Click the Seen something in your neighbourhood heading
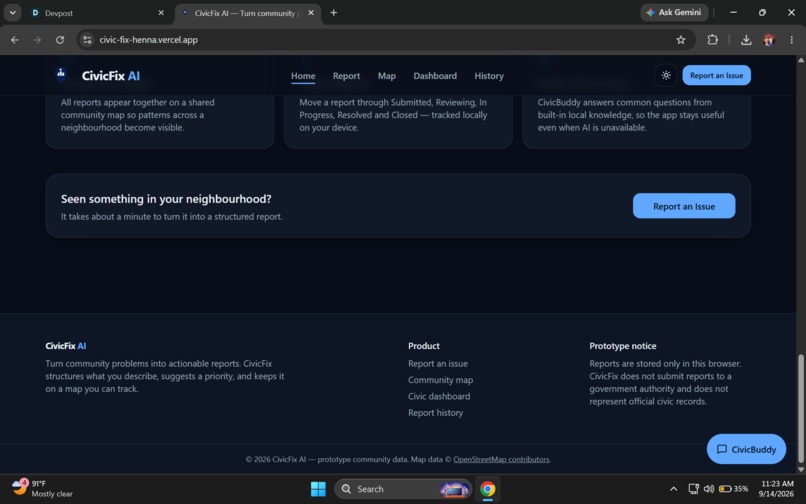 (x=166, y=199)
